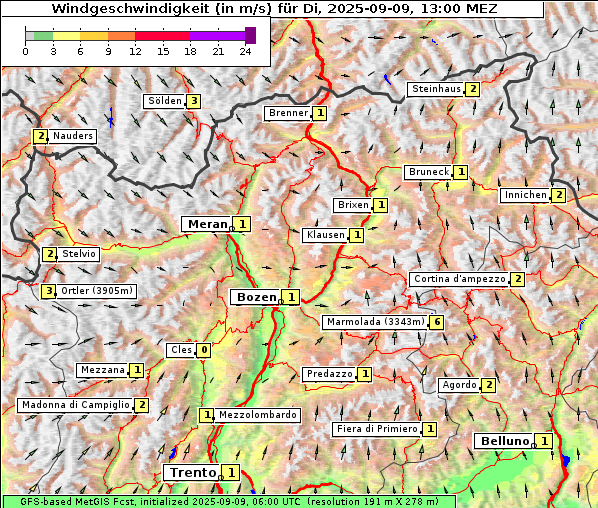The image size is (598, 508).
Task: Click the Ortler wind speed 3 badge
Action: pos(49,291)
